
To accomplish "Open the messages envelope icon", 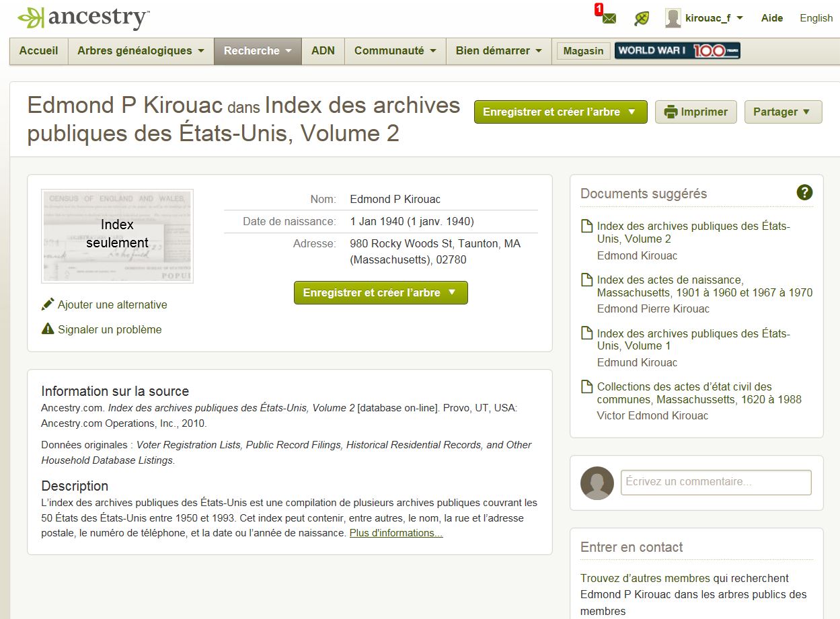I will click(609, 19).
